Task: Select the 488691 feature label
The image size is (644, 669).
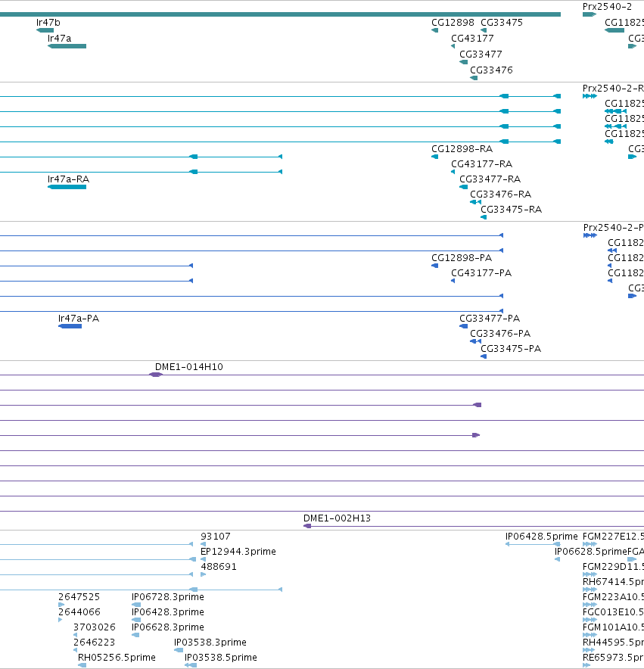Action: coord(219,567)
